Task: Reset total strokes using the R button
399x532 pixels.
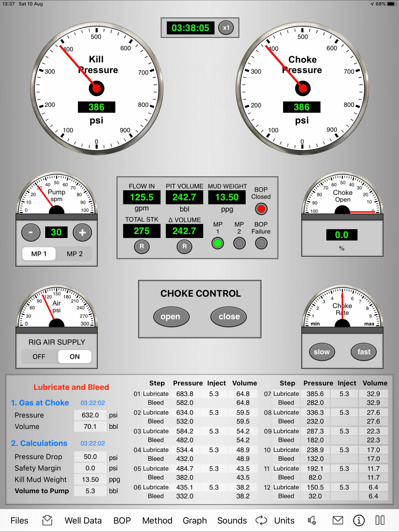Action: [x=142, y=247]
